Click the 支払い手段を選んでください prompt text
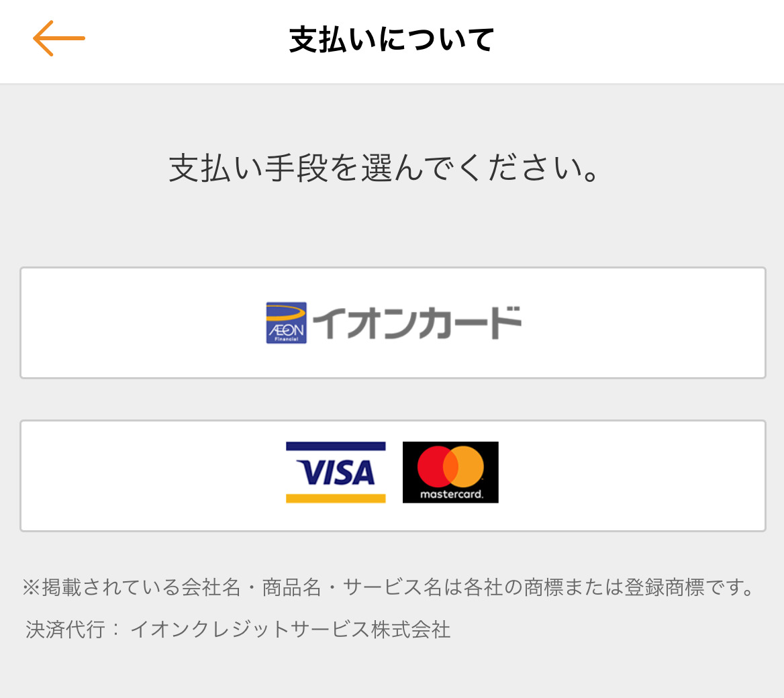Screen dimensions: 784x698 click(384, 168)
